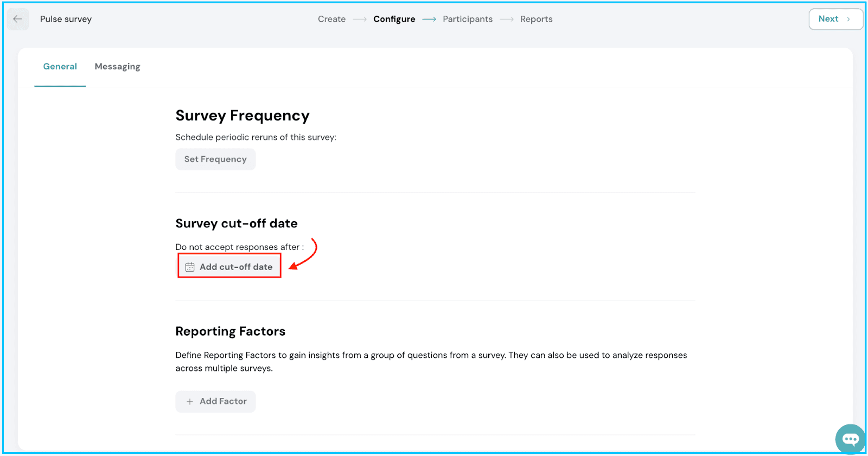The width and height of the screenshot is (868, 456).
Task: Click the back arrow beside Pulse survey
Action: point(18,19)
